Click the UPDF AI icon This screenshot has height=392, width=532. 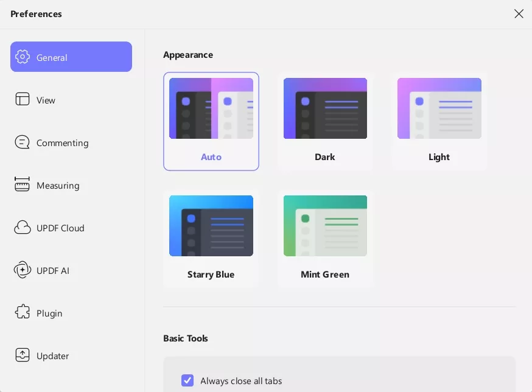(x=23, y=270)
